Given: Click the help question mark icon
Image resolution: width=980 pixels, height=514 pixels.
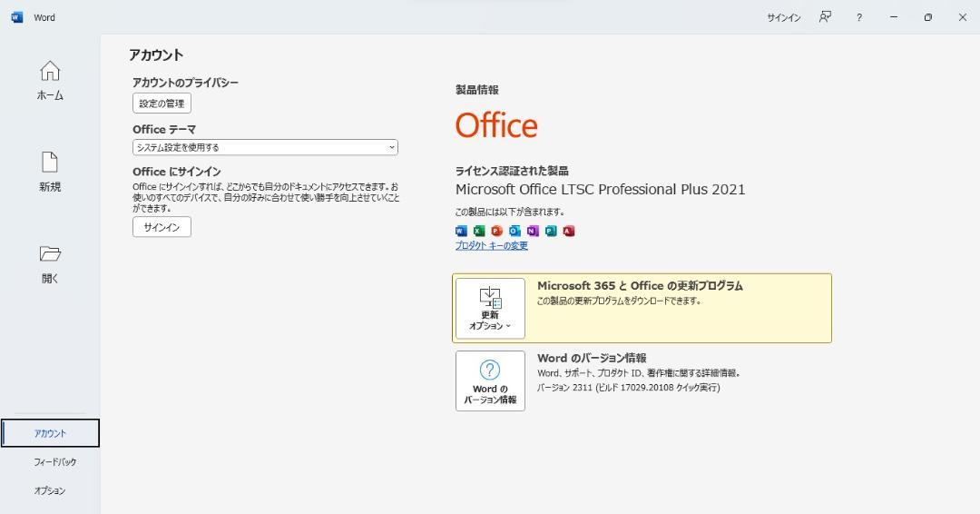Looking at the screenshot, I should pos(859,17).
